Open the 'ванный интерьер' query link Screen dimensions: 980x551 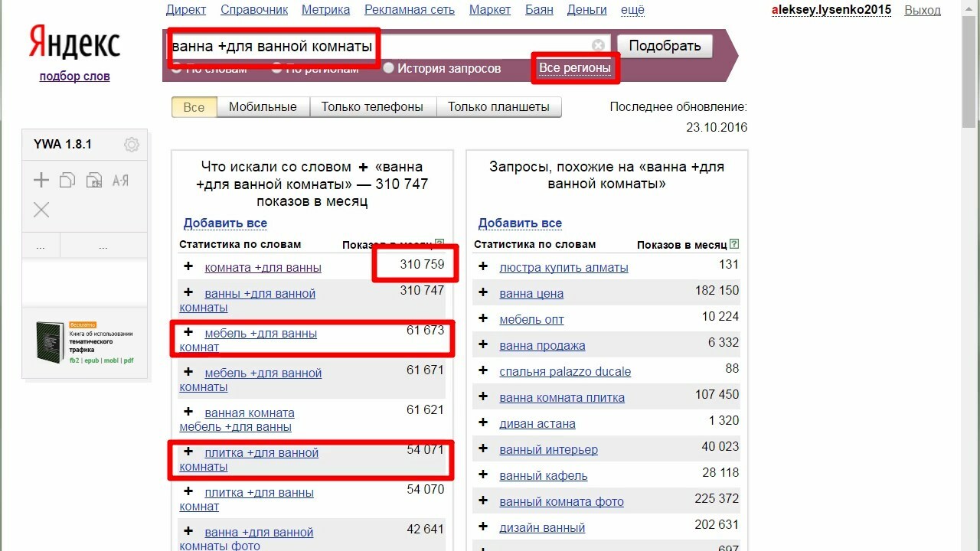click(548, 449)
